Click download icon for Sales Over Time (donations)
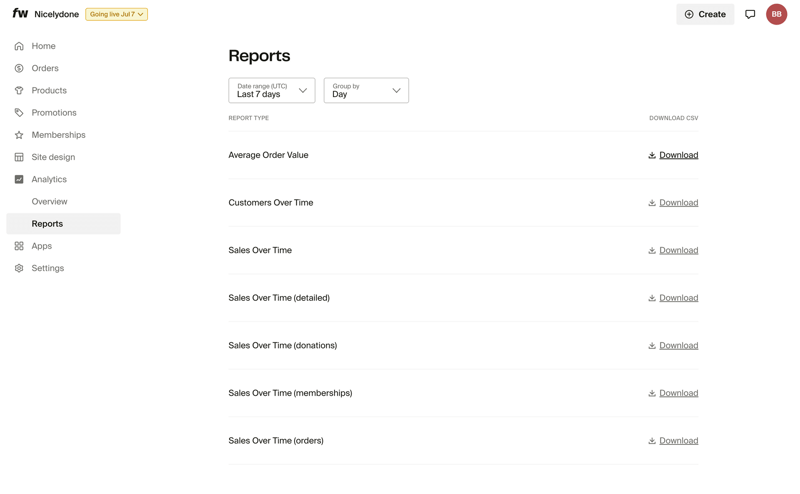 [x=652, y=345]
